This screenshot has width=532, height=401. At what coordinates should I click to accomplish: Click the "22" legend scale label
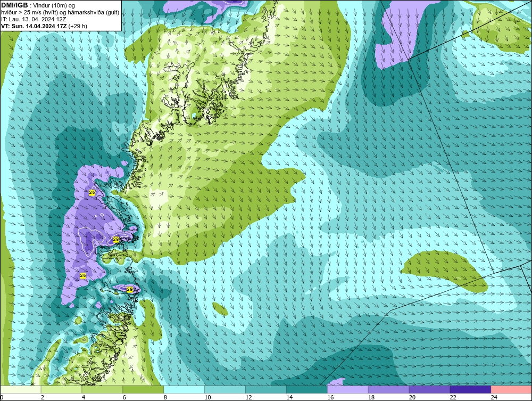click(x=453, y=397)
